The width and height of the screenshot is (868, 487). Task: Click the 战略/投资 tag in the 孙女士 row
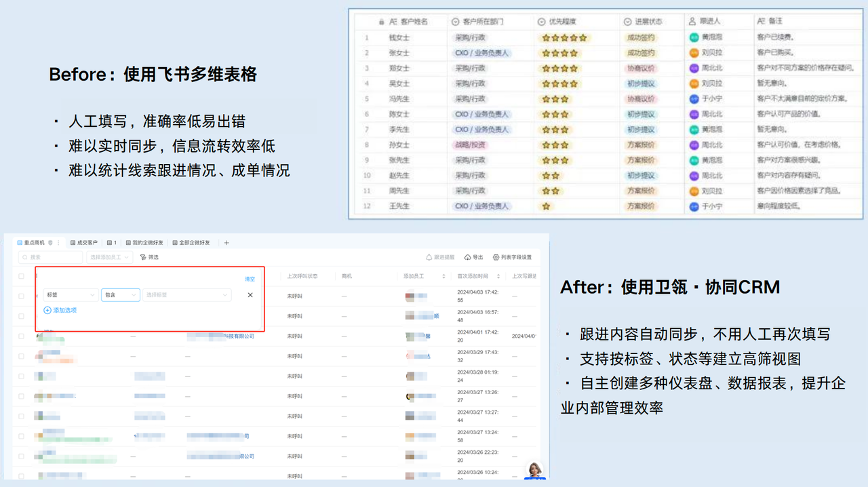point(470,145)
